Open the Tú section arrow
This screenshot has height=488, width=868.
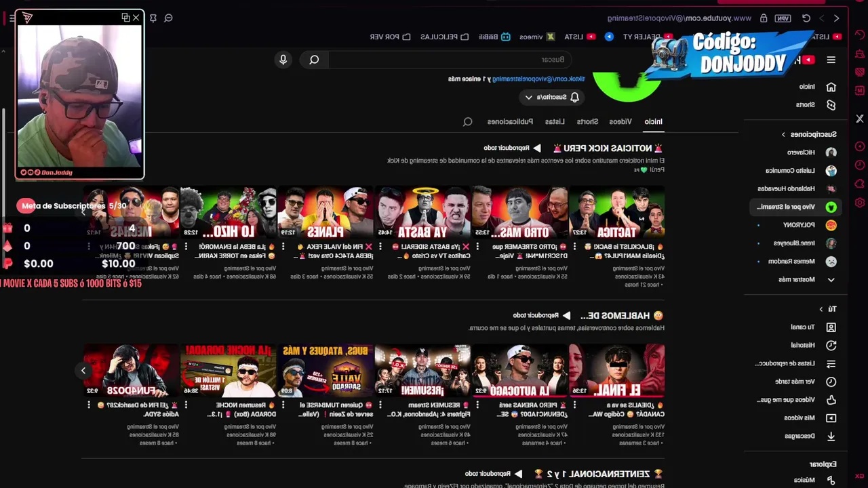821,309
